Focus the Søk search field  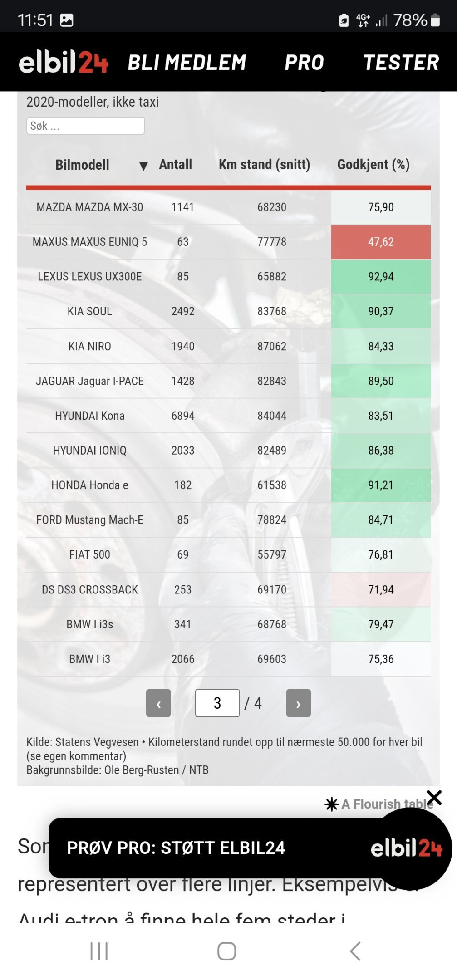click(86, 126)
